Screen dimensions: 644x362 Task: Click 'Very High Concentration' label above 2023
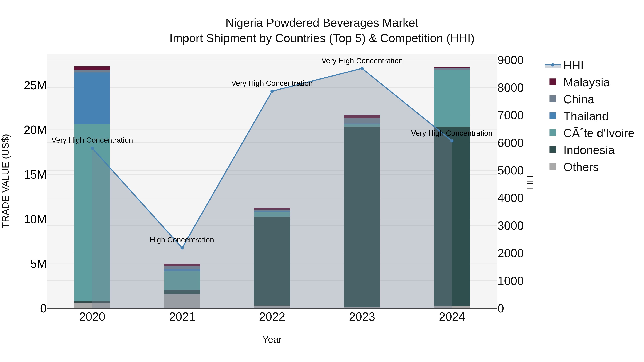(x=362, y=61)
